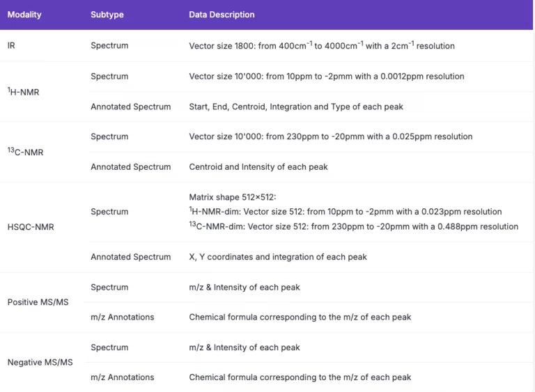Image resolution: width=535 pixels, height=392 pixels.
Task: Click the Modality column header
Action: [x=24, y=15]
